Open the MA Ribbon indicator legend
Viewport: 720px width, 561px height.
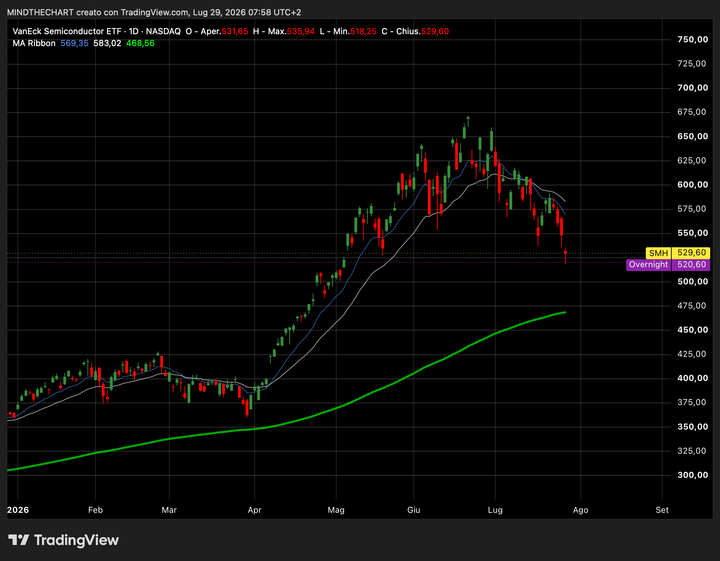(34, 43)
